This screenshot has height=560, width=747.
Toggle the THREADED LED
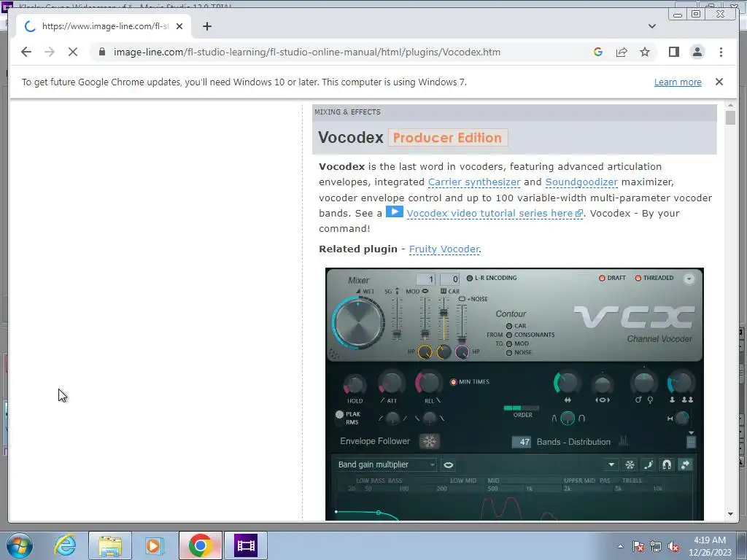638,278
